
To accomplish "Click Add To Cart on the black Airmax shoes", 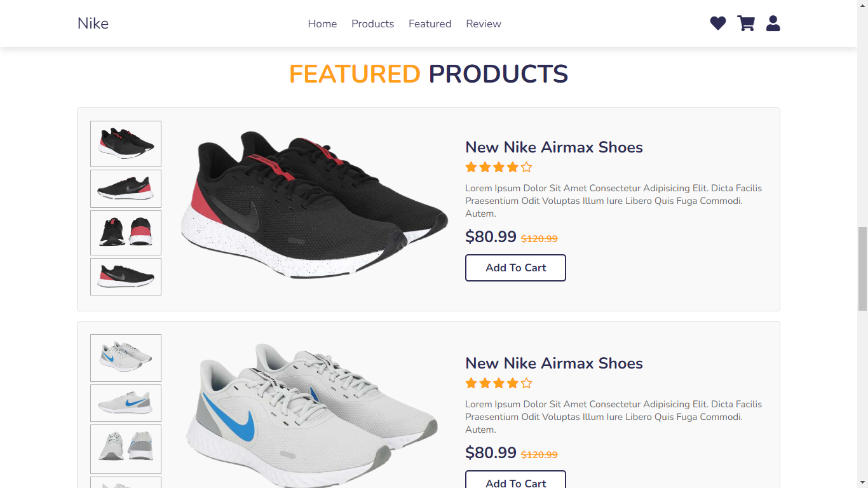I will (515, 268).
